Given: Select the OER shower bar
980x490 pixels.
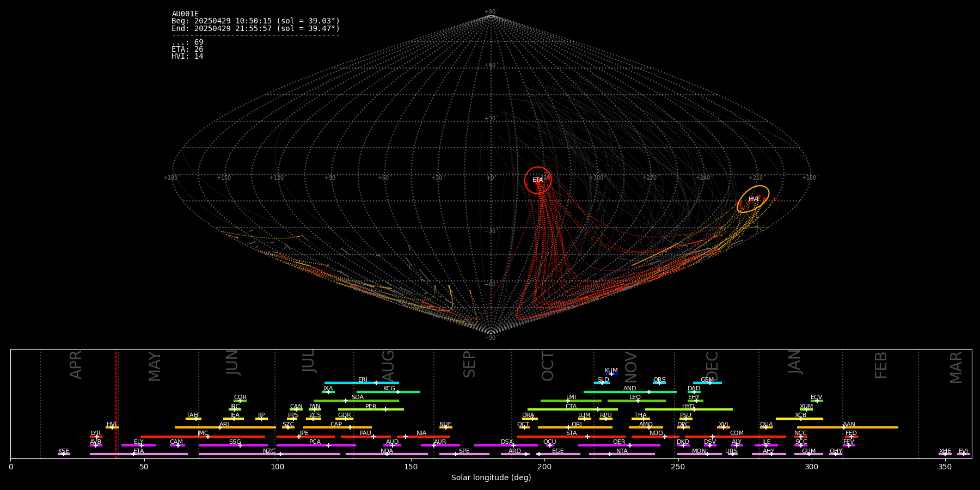Looking at the screenshot, I should click(619, 445).
